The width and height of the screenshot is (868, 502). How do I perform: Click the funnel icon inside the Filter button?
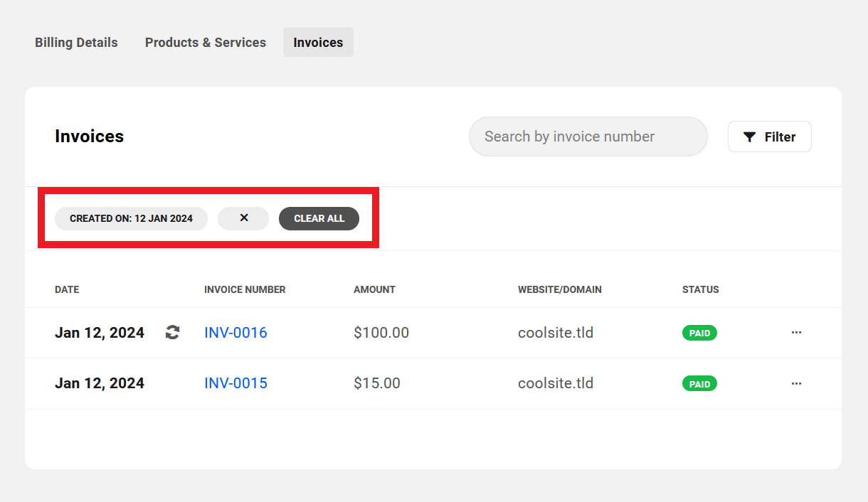click(x=750, y=137)
